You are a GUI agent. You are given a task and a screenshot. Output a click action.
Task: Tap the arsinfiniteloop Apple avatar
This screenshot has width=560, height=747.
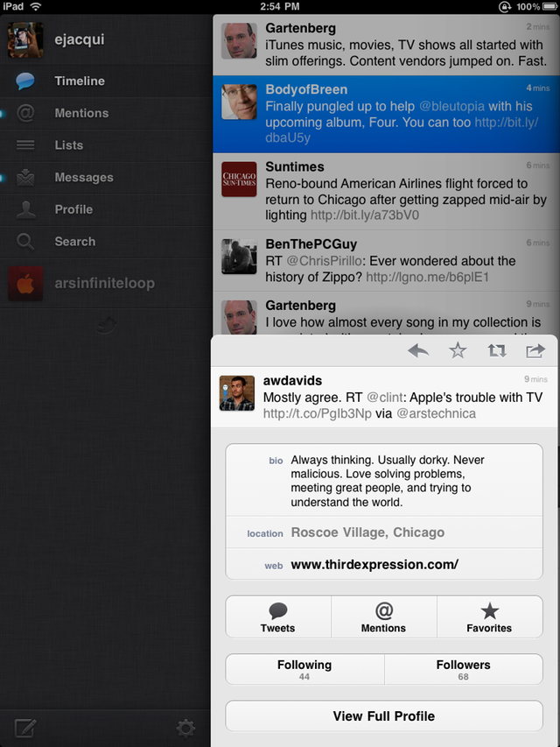click(25, 284)
